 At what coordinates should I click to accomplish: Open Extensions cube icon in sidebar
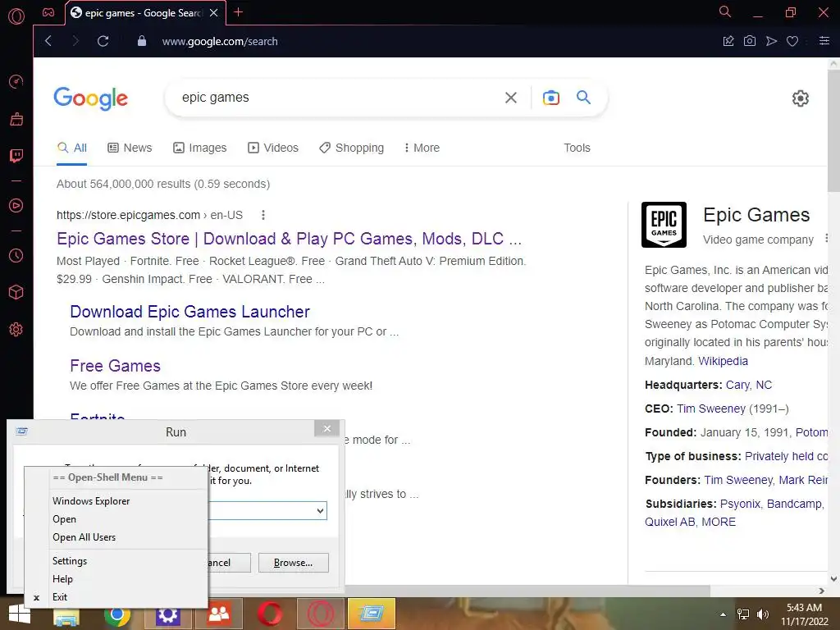tap(16, 292)
